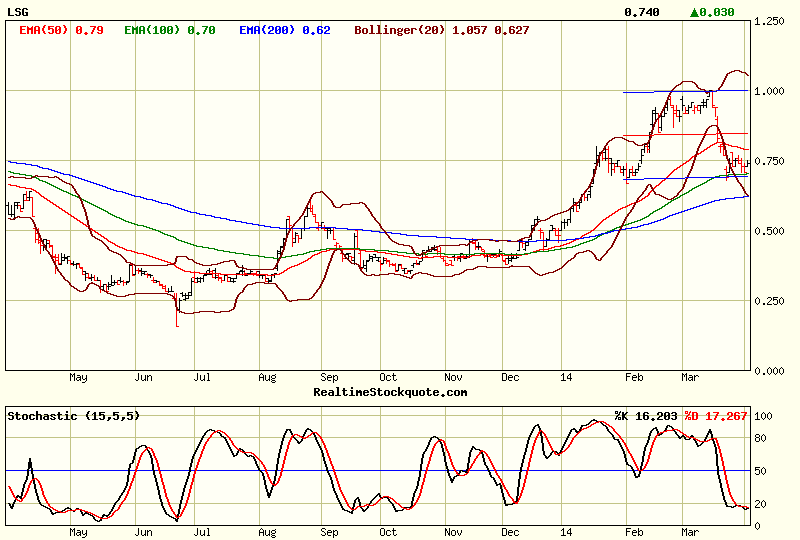
Task: Select Jul on the price chart date axis
Action: pyautogui.click(x=202, y=377)
